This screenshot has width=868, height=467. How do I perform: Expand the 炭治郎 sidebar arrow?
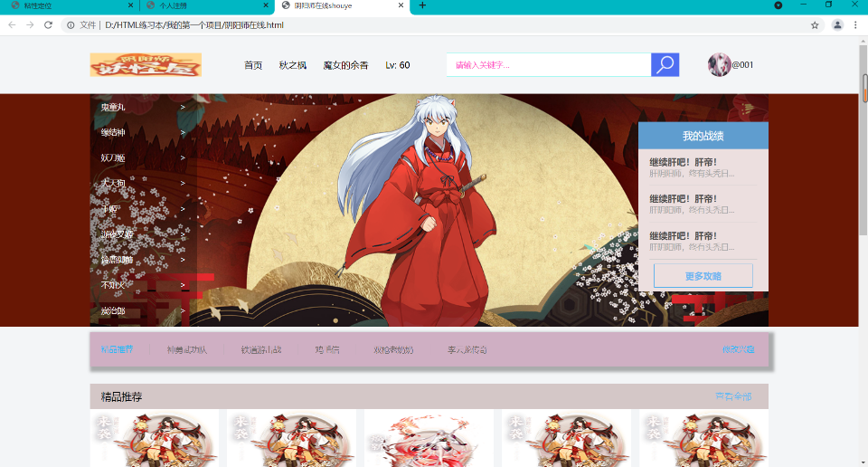tap(183, 311)
